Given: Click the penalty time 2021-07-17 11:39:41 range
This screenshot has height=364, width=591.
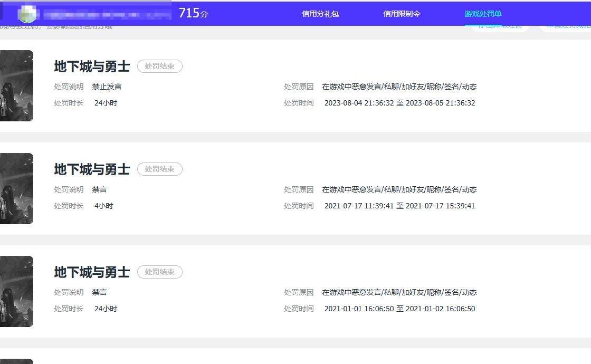Looking at the screenshot, I should [x=399, y=206].
